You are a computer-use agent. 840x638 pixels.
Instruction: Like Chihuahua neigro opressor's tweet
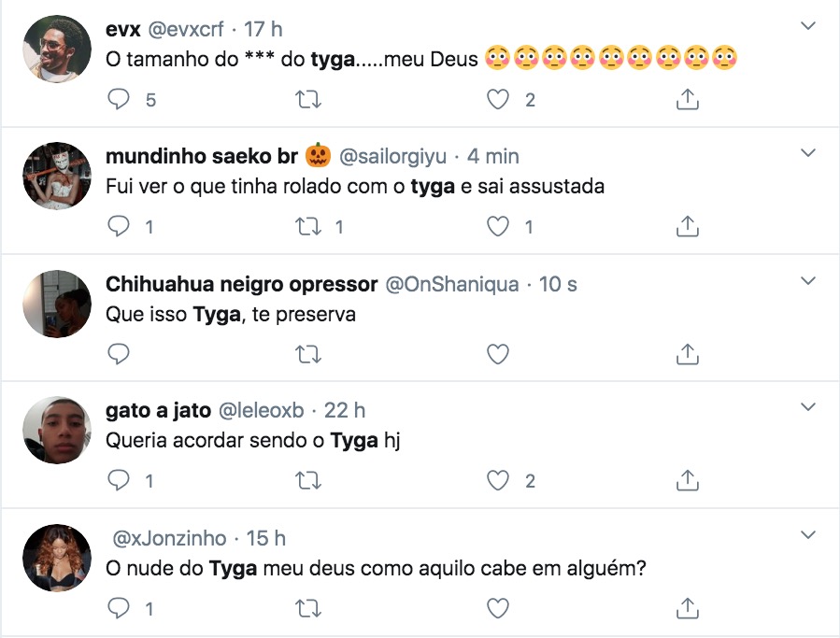point(497,354)
